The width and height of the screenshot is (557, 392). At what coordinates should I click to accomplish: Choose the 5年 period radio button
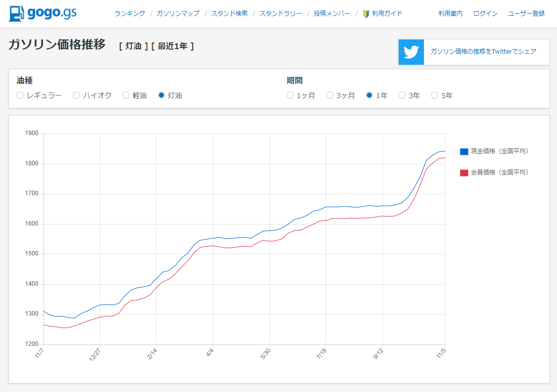[x=435, y=95]
